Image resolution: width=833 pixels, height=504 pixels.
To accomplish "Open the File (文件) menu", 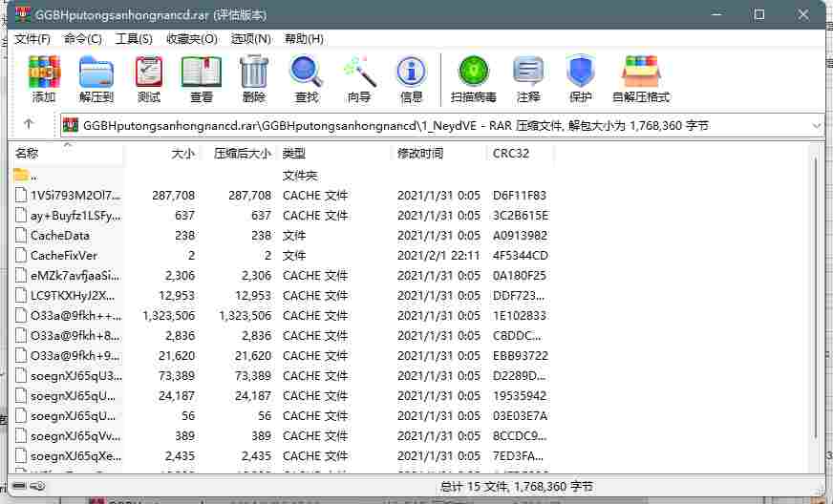I will coord(32,39).
